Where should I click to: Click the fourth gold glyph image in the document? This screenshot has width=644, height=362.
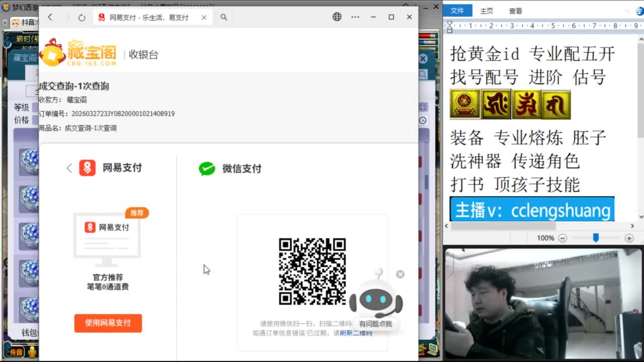coord(556,105)
